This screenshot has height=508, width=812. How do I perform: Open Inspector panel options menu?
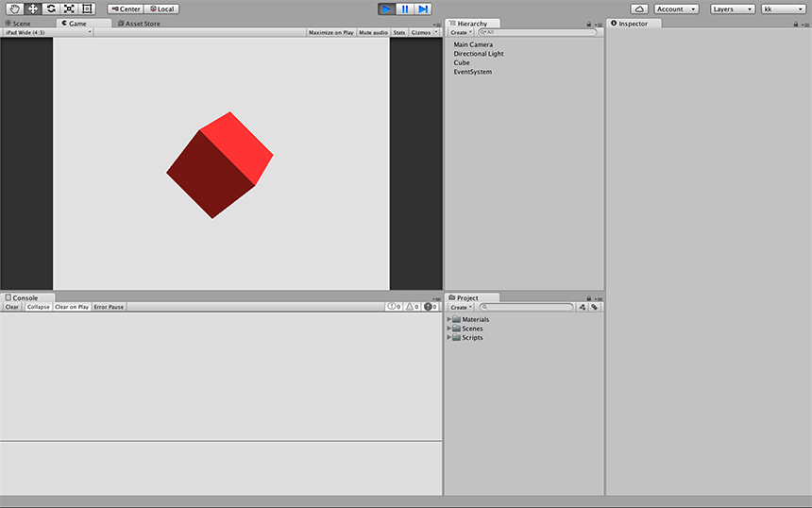(805, 25)
